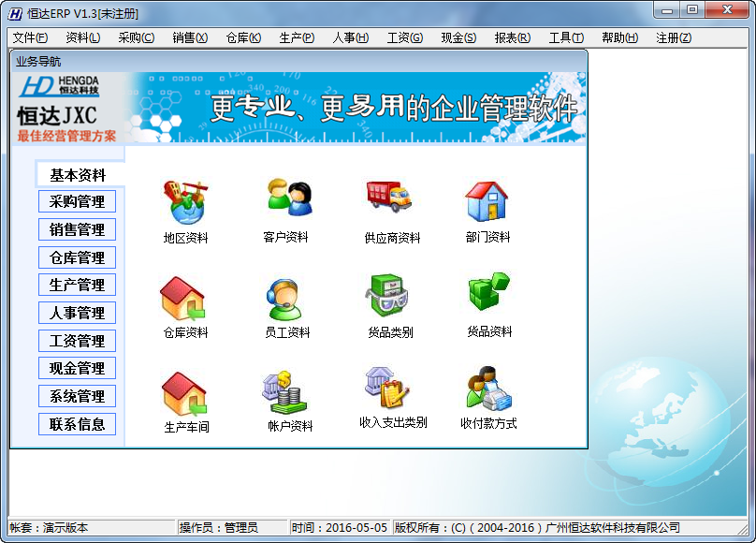Open 采购管理 navigation button
756x543 pixels.
pyautogui.click(x=77, y=201)
